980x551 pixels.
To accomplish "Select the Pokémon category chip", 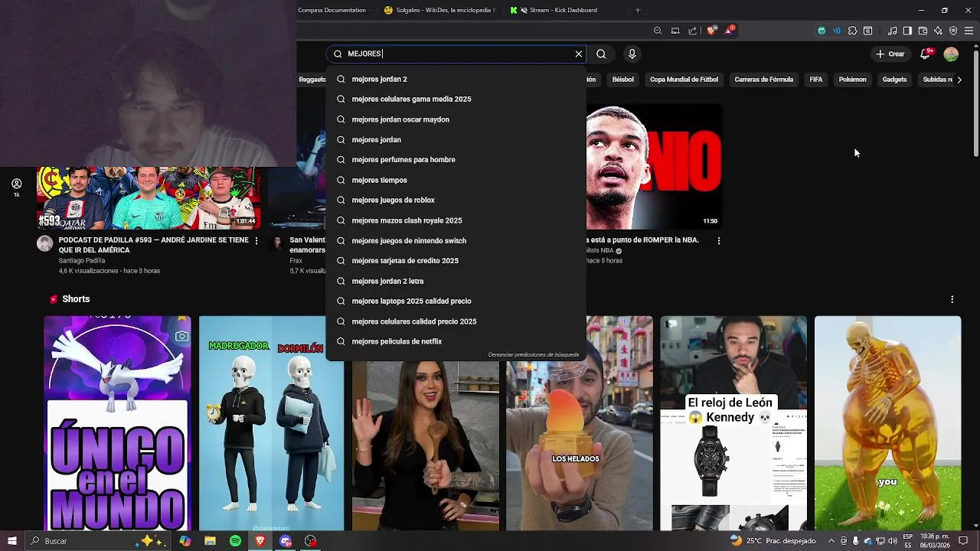I will pyautogui.click(x=852, y=80).
